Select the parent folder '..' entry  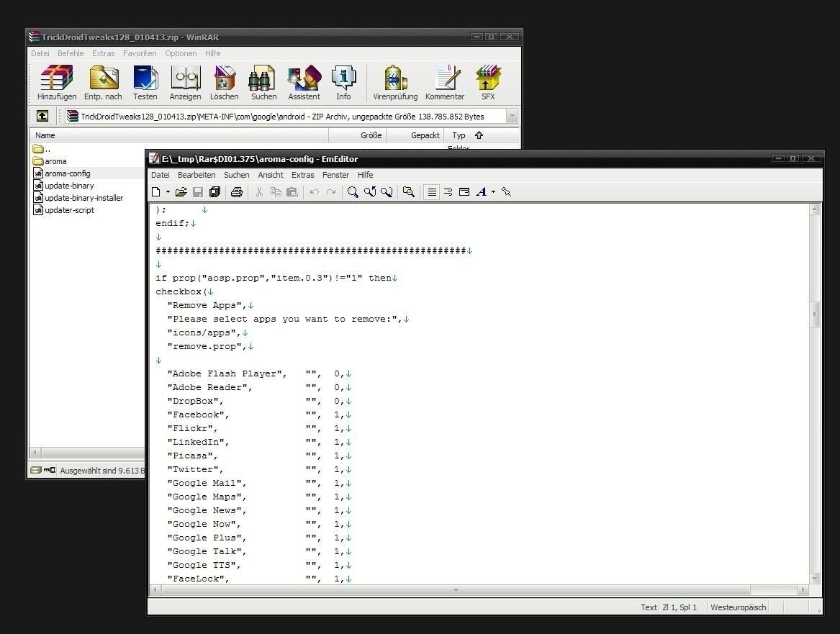point(41,149)
